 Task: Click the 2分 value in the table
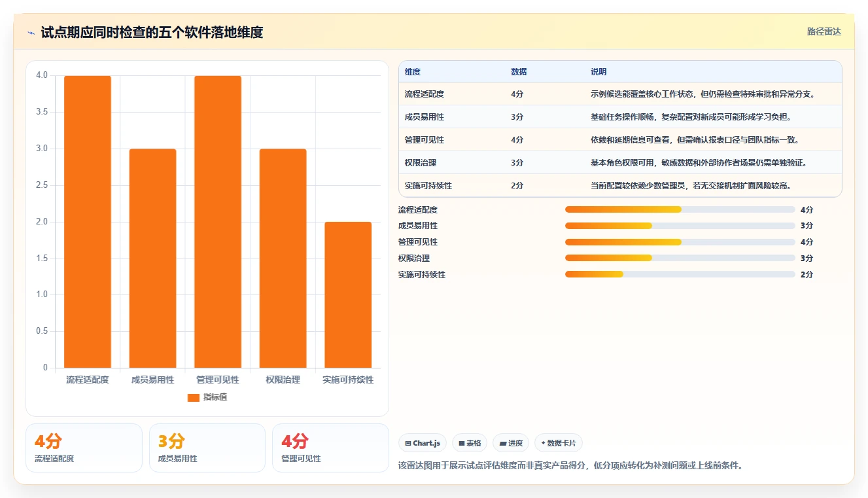[x=517, y=186]
